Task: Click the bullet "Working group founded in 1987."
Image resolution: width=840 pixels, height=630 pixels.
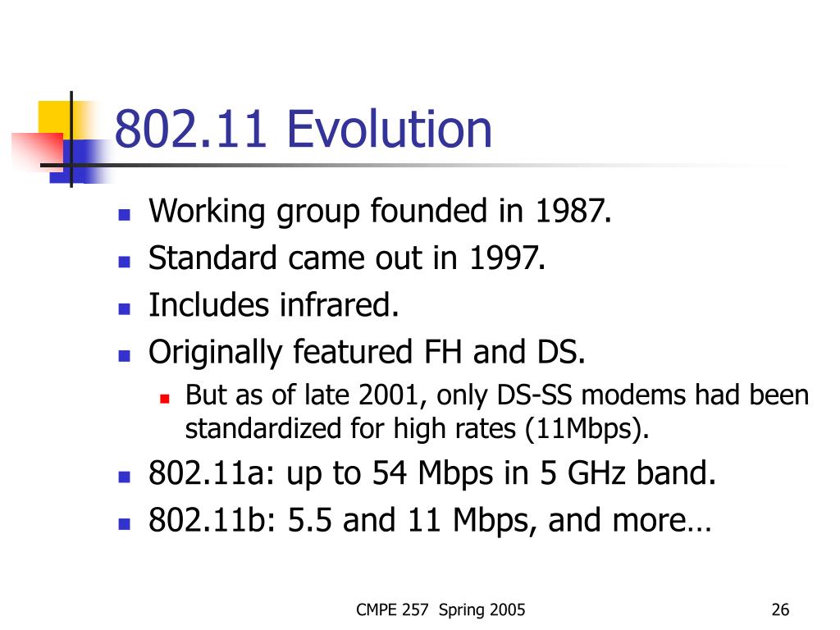Action: click(380, 211)
